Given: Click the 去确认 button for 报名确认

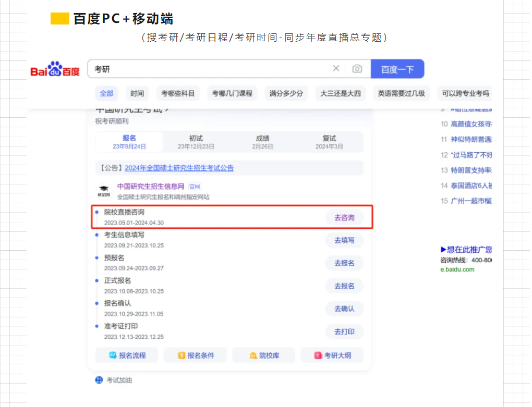Looking at the screenshot, I should [344, 309].
